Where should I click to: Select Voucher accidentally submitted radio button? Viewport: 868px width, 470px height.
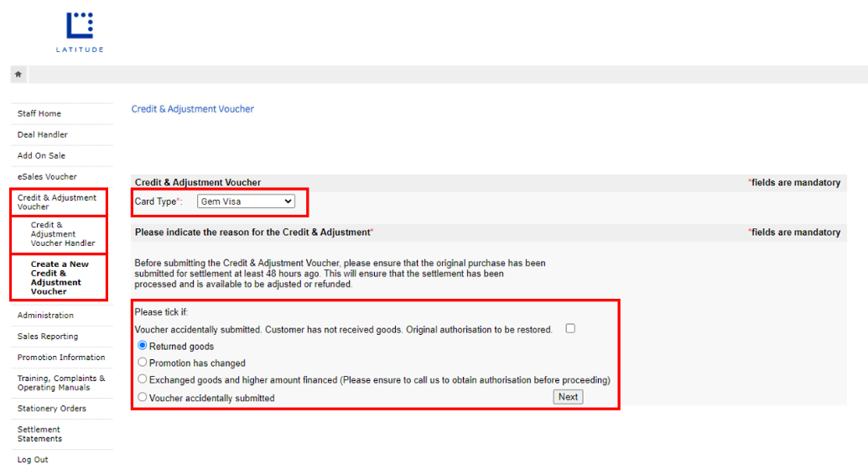[143, 397]
